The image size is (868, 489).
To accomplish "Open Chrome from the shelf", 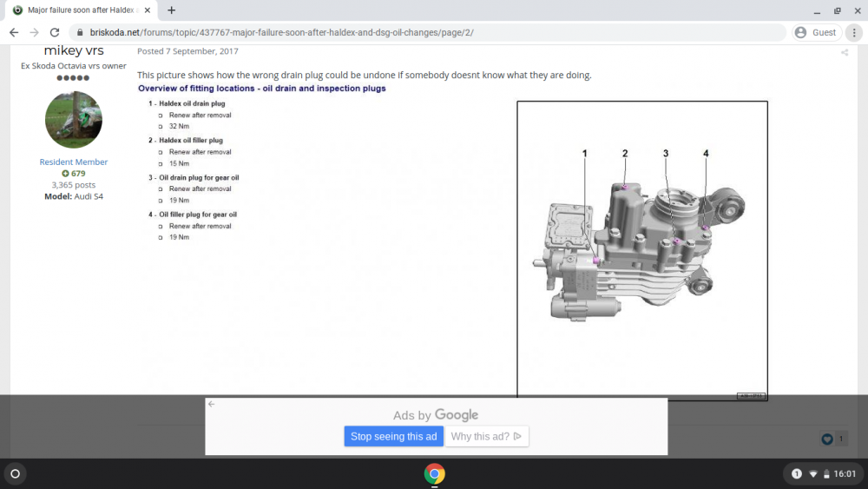I will [435, 474].
